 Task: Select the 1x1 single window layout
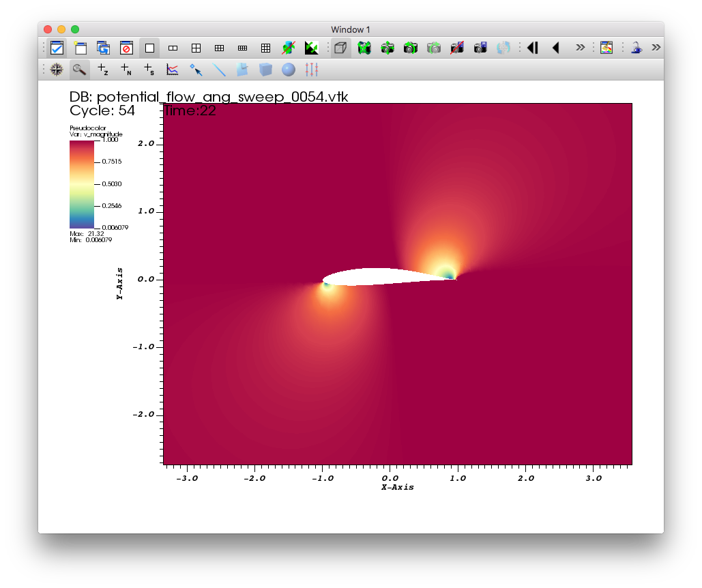point(149,48)
